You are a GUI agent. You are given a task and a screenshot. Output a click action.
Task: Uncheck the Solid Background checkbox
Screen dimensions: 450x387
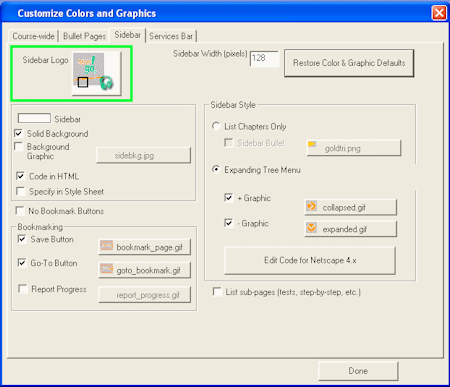(19, 133)
